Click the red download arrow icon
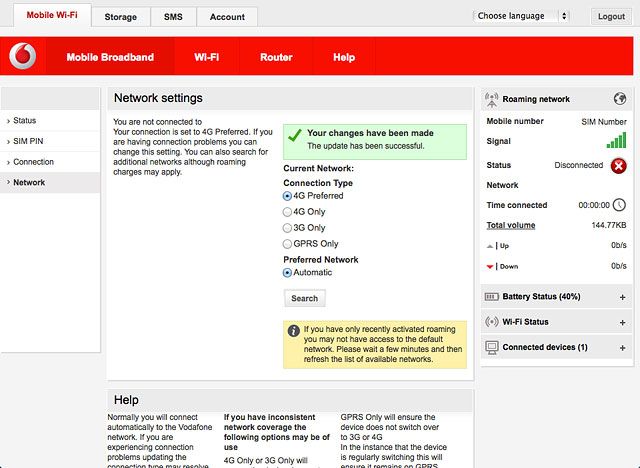 [490, 267]
